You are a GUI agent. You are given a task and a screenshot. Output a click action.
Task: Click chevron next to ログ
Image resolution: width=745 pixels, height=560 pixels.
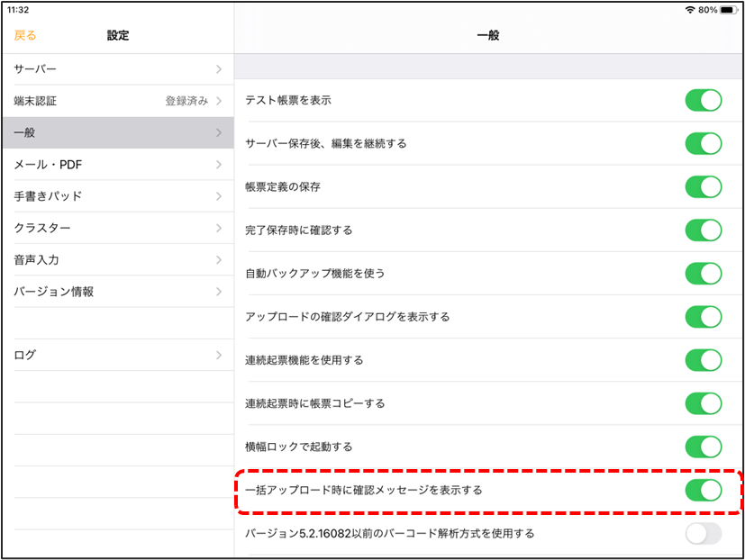point(219,355)
